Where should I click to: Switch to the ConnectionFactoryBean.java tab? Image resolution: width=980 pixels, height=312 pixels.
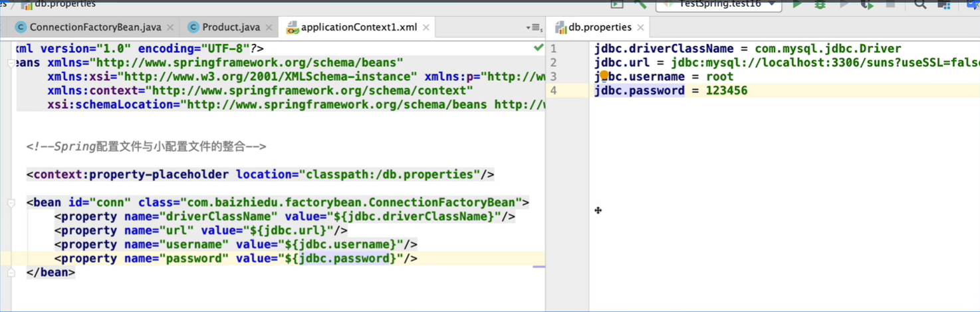[95, 27]
